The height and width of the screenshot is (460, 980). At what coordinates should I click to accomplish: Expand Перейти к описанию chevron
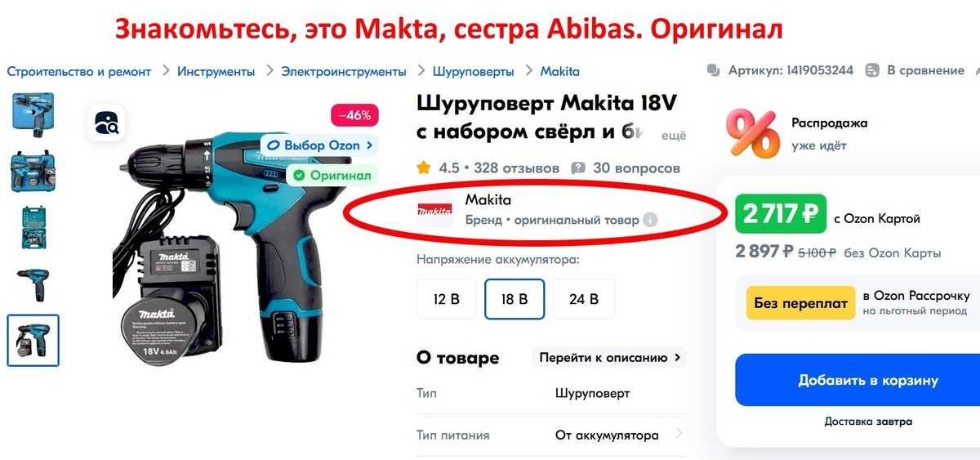pos(677,358)
